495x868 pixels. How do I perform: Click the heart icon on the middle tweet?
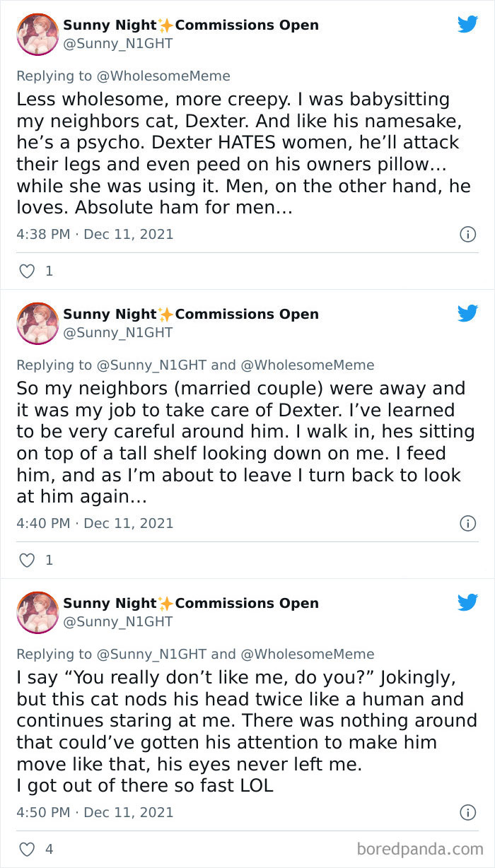(x=26, y=560)
